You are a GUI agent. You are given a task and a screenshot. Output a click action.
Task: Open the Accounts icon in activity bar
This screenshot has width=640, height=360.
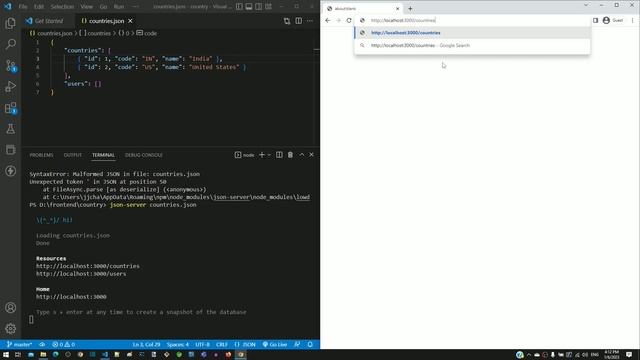click(11, 307)
